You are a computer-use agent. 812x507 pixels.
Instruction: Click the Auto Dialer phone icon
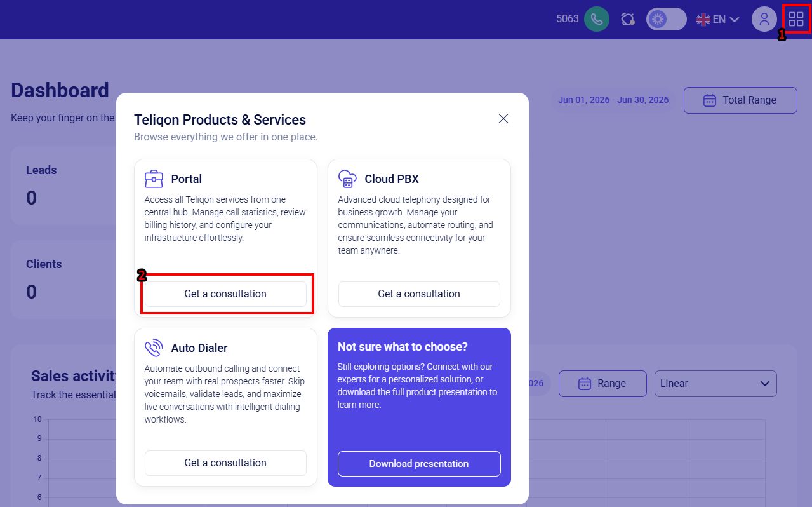154,348
